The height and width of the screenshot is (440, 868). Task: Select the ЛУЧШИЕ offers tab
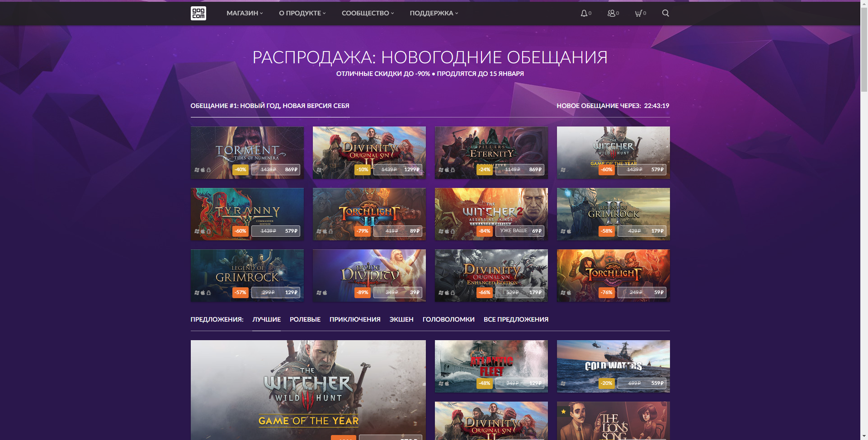point(266,319)
